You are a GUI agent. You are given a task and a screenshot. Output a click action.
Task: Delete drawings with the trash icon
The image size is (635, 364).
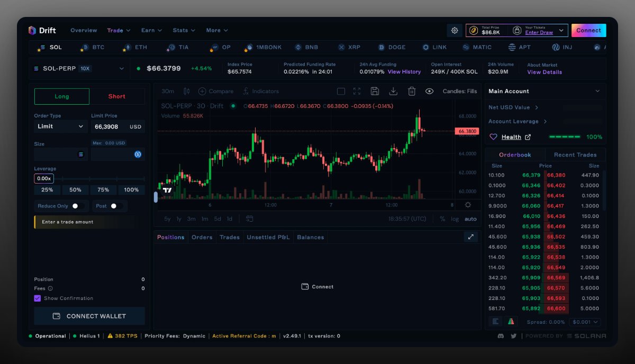tap(412, 91)
